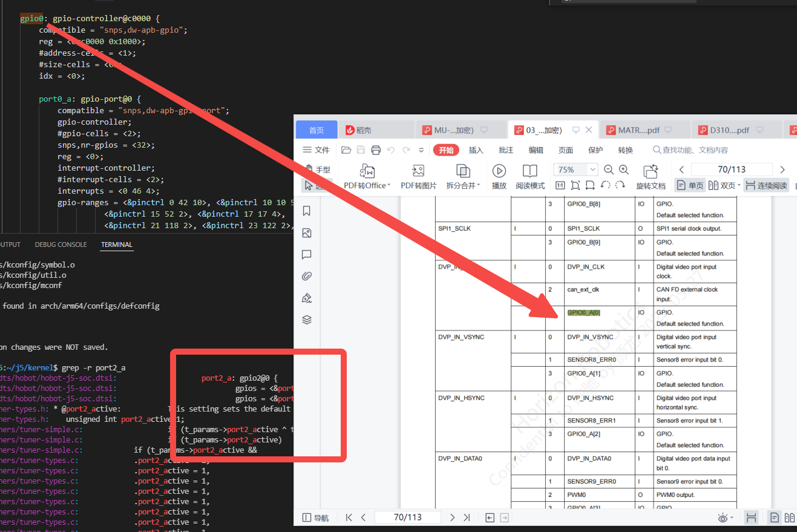Image resolution: width=797 pixels, height=532 pixels.
Task: Click the 旋转文档 rotate document icon
Action: [x=651, y=171]
